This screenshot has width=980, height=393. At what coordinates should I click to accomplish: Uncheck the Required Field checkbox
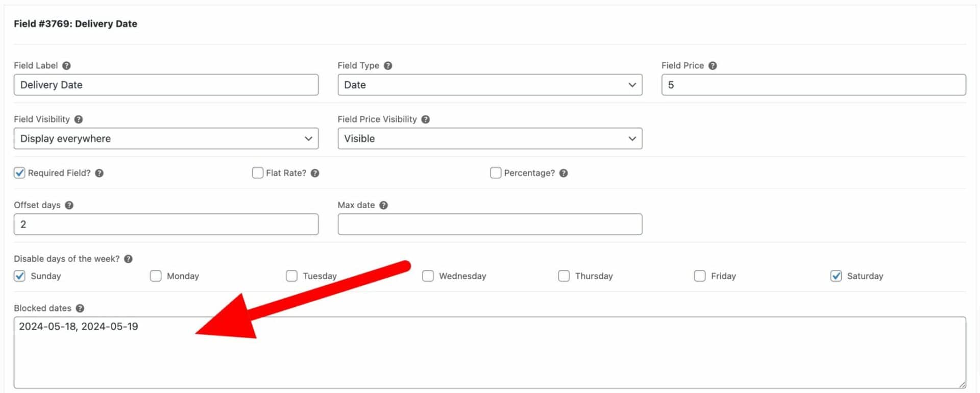(19, 173)
